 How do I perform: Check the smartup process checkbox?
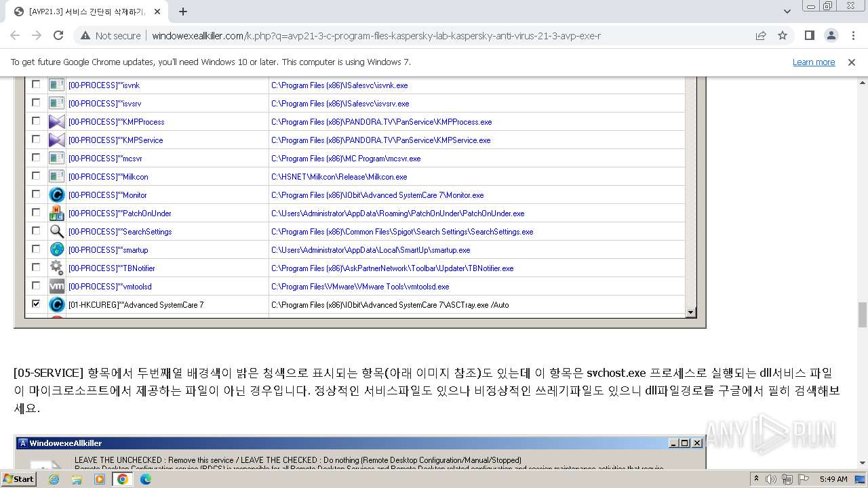(x=36, y=249)
